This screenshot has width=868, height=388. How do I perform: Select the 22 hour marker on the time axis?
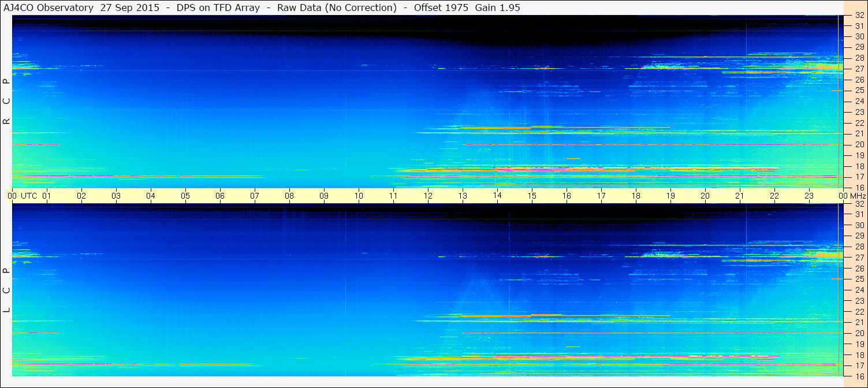point(774,196)
